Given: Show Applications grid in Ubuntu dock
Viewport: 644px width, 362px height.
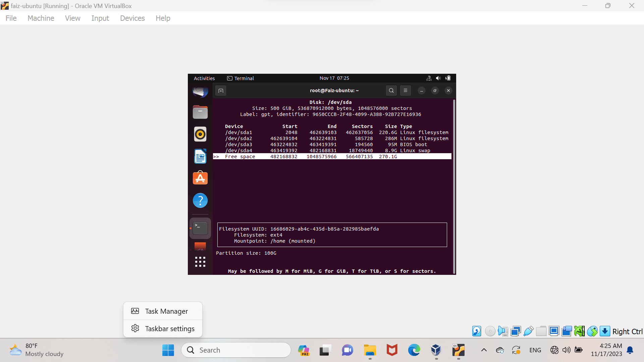Looking at the screenshot, I should 200,262.
